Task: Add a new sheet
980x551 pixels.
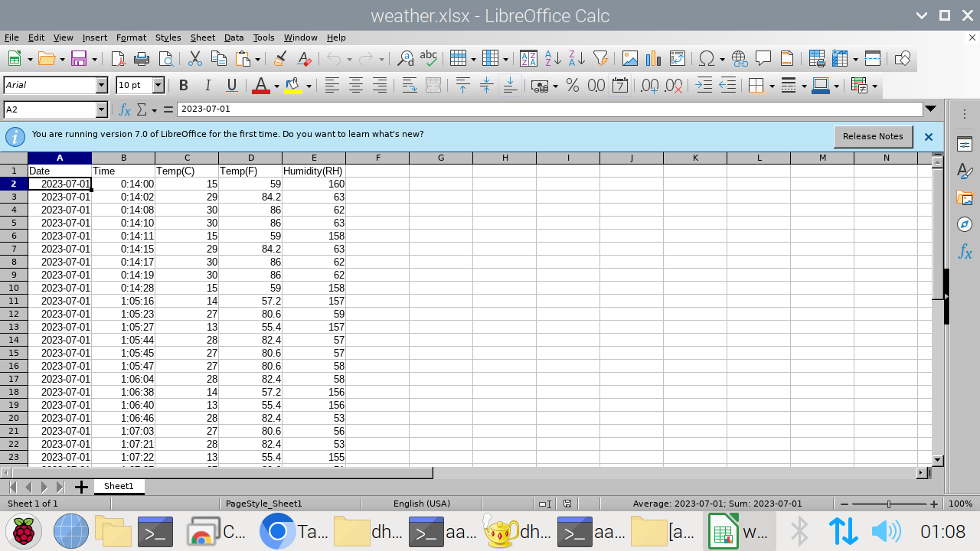Action: [80, 487]
